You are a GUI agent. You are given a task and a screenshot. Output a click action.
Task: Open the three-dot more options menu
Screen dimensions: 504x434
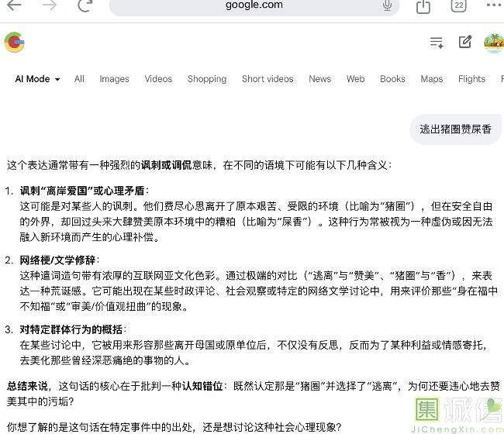click(x=493, y=6)
